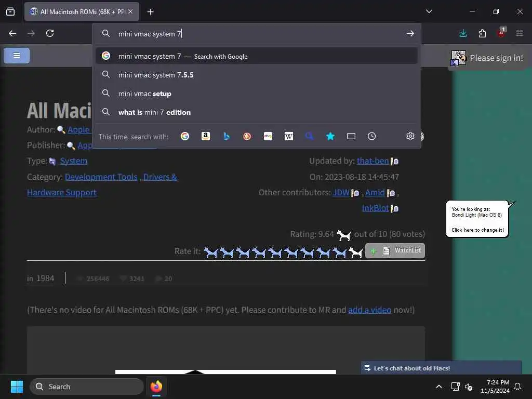Screen dimensions: 532x399
Task: Search open Tabs via rectangle icon
Action: click(351, 136)
